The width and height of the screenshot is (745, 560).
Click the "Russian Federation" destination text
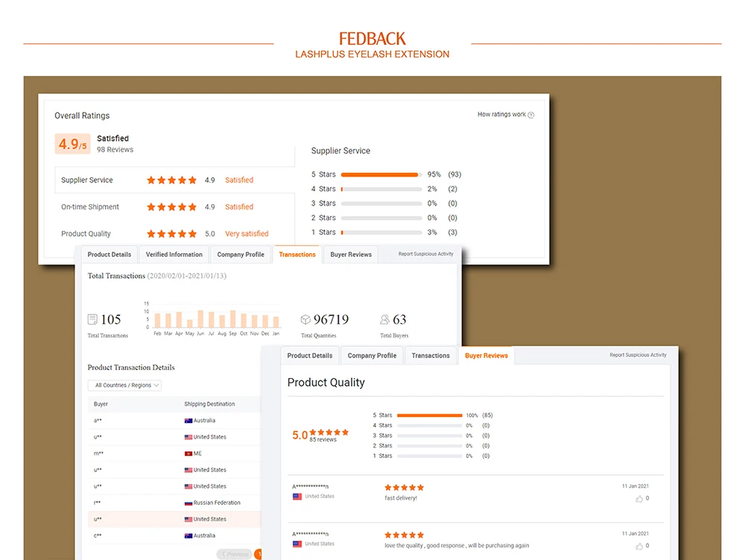click(217, 503)
